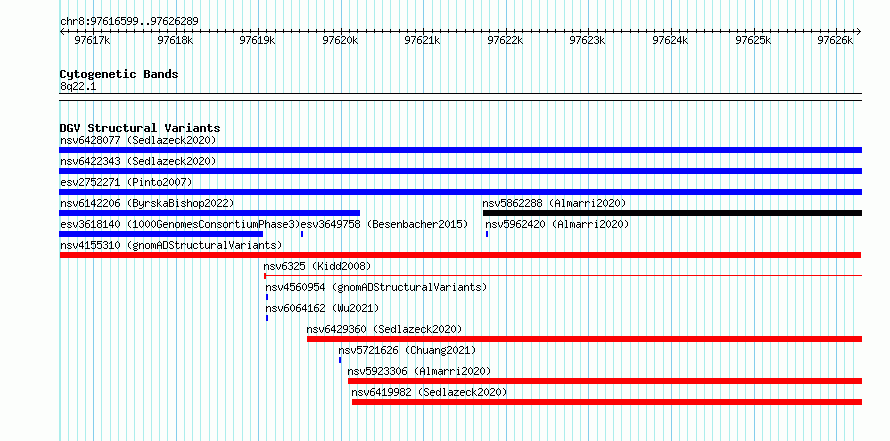890x441 pixels.
Task: Click the 97624k ruler tick label
Action: point(671,40)
